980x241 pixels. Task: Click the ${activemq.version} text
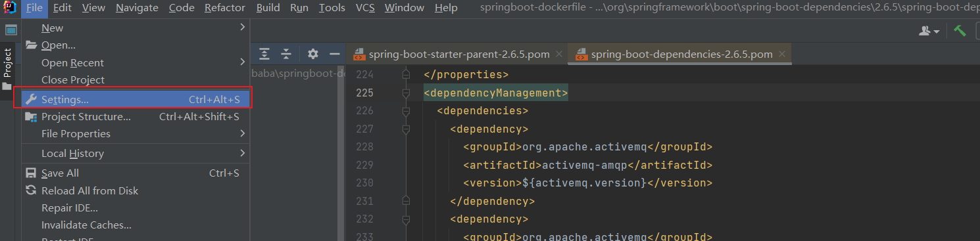584,183
